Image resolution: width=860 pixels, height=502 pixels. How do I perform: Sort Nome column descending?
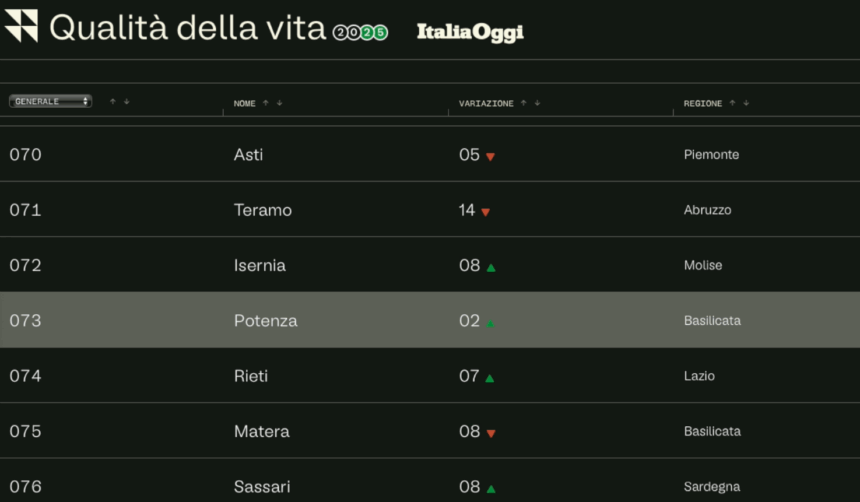(x=280, y=103)
